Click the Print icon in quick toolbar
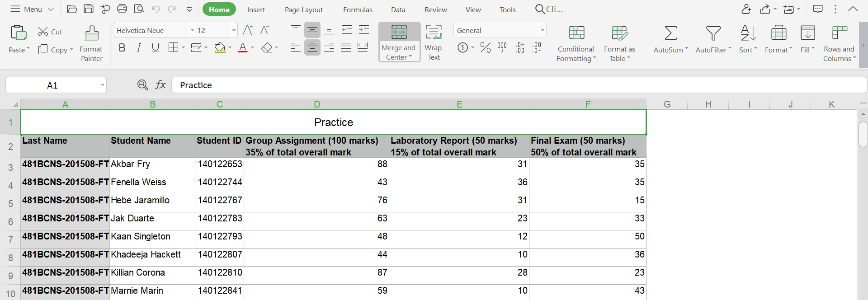Viewport: 868px width, 300px height. (x=122, y=9)
